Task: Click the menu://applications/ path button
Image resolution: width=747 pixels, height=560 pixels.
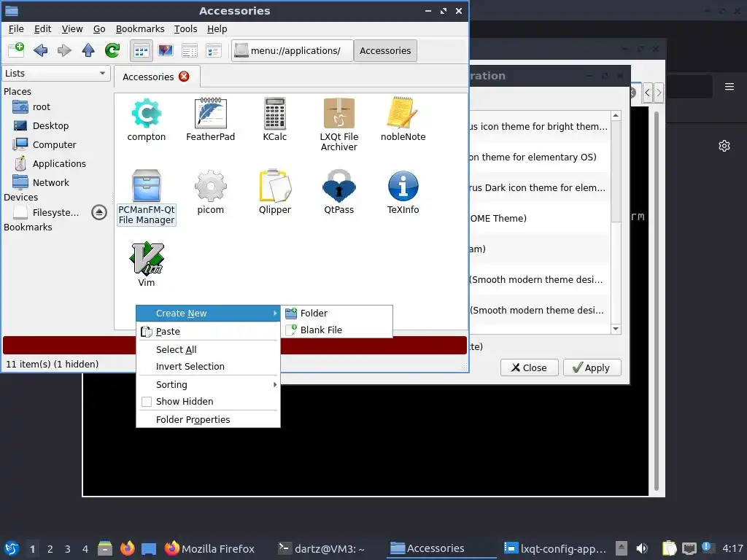Action: click(293, 50)
